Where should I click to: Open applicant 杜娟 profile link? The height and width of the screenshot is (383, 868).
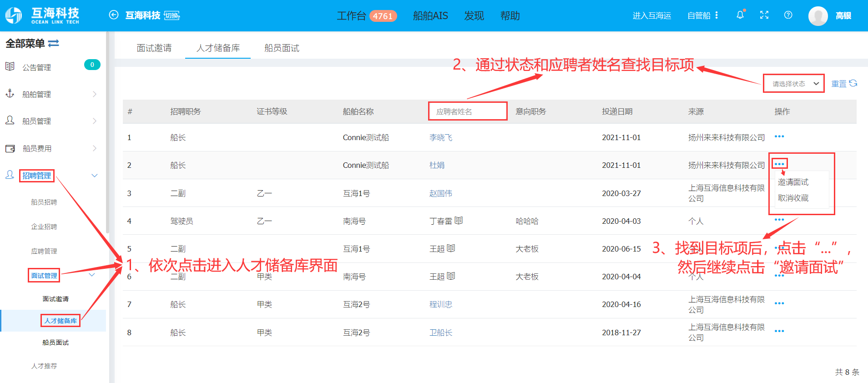pos(437,165)
